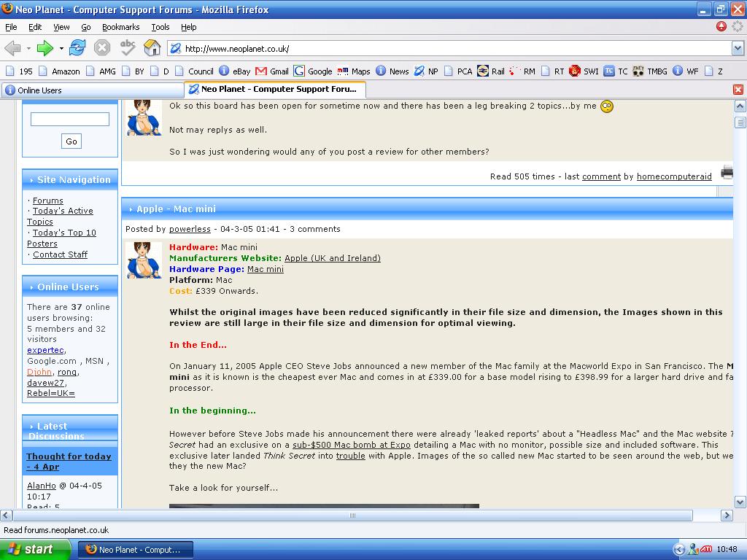Click powerless avatar in Mac mini post
The height and width of the screenshot is (560, 747).
pos(144,260)
